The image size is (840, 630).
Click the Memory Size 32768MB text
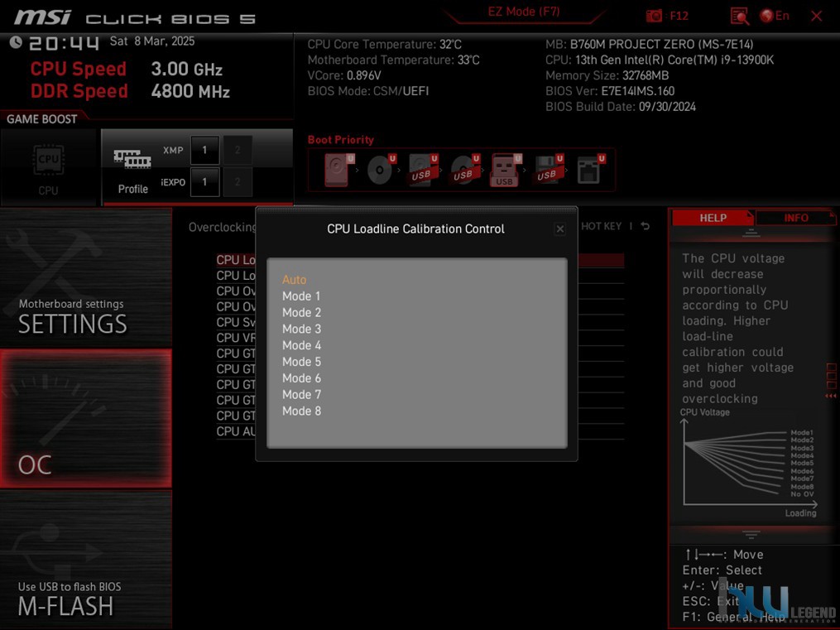click(607, 75)
